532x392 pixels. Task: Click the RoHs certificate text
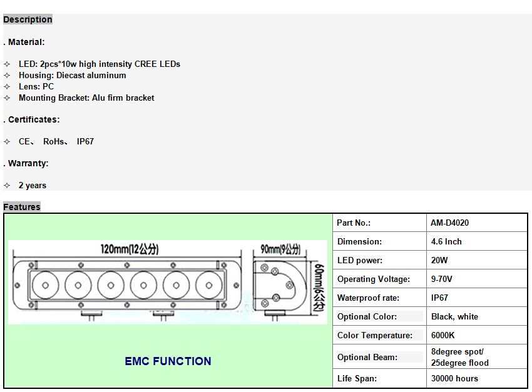(x=54, y=142)
